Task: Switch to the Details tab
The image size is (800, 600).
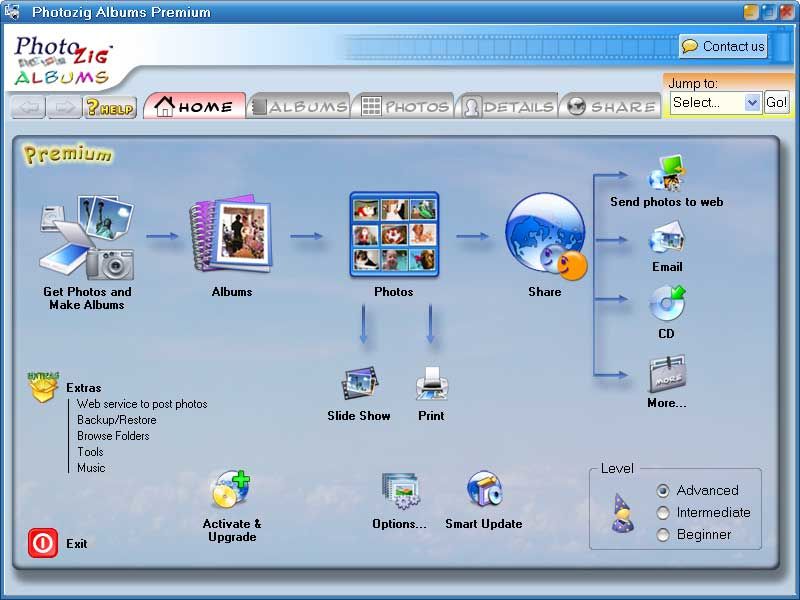Action: [x=507, y=106]
